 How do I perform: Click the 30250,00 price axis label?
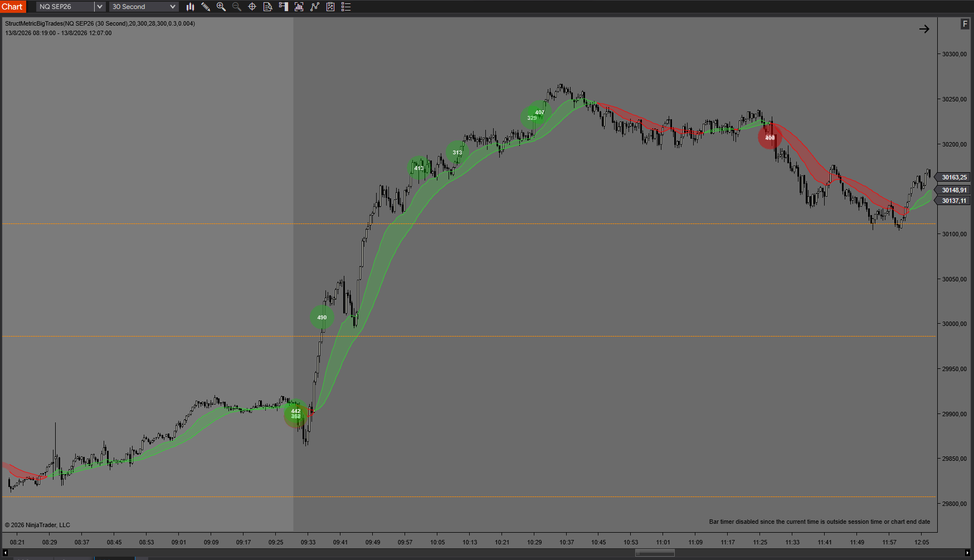pyautogui.click(x=954, y=99)
